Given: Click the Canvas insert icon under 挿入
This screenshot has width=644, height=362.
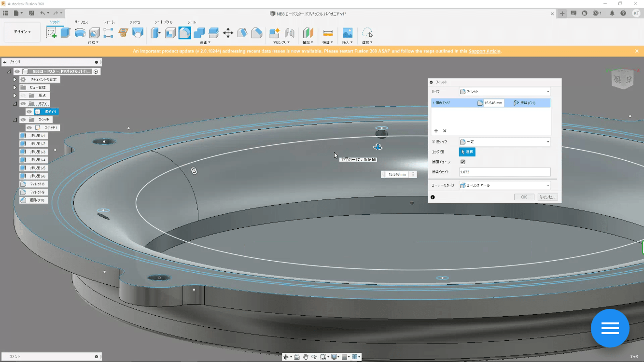Looking at the screenshot, I should [347, 33].
